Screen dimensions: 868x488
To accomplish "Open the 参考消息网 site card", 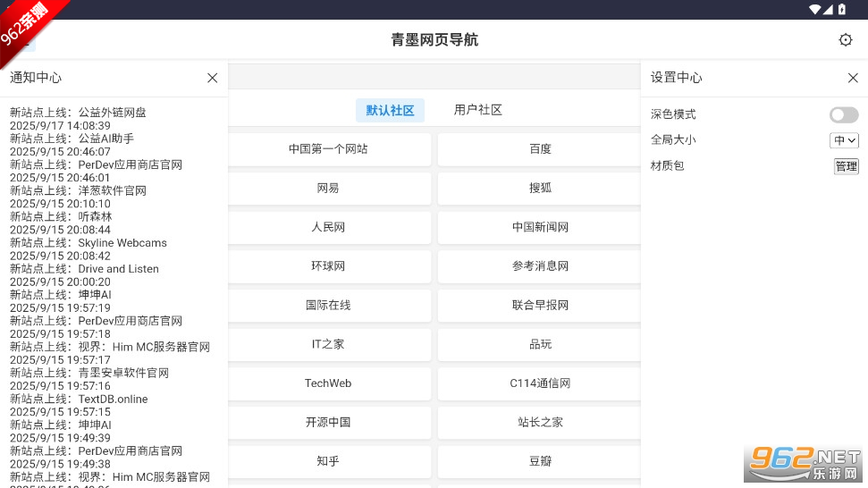I will coord(539,266).
